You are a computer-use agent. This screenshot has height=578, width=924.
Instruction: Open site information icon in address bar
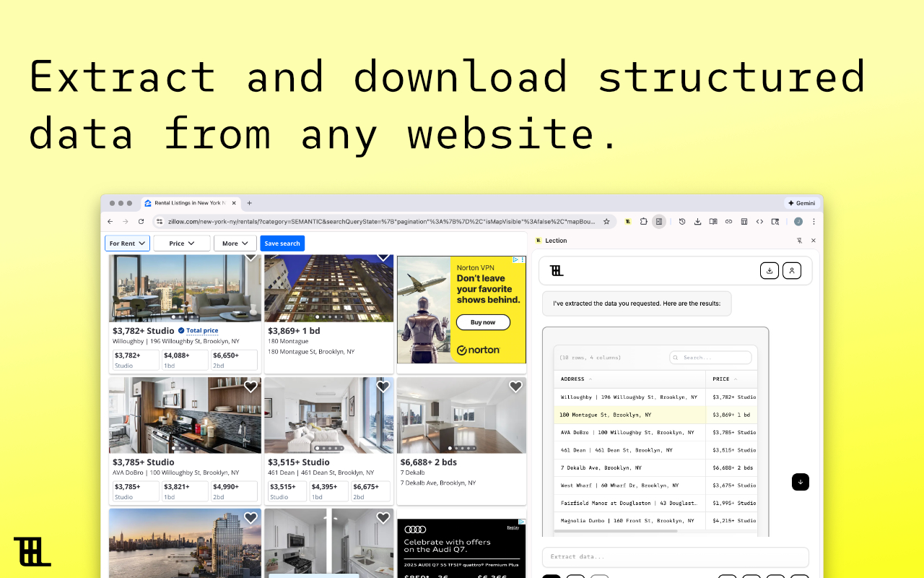tap(160, 222)
